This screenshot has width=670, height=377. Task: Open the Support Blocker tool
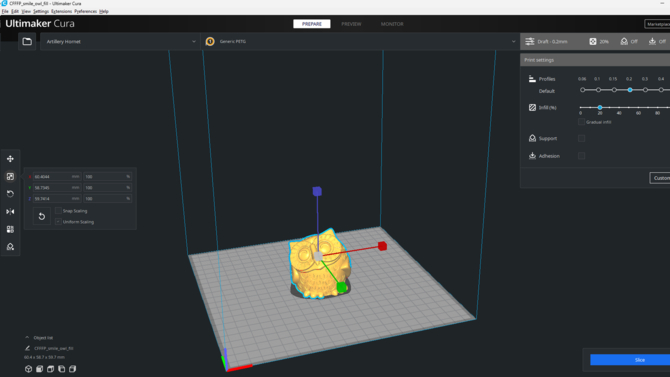(10, 247)
